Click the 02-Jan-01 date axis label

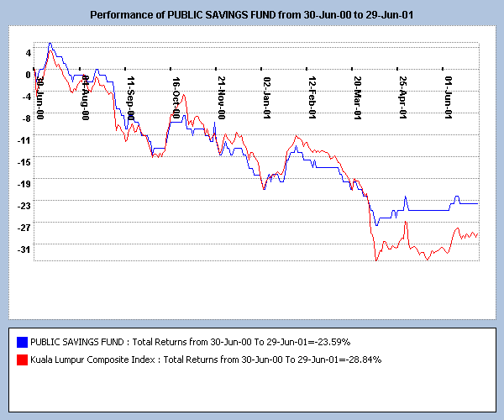[267, 97]
